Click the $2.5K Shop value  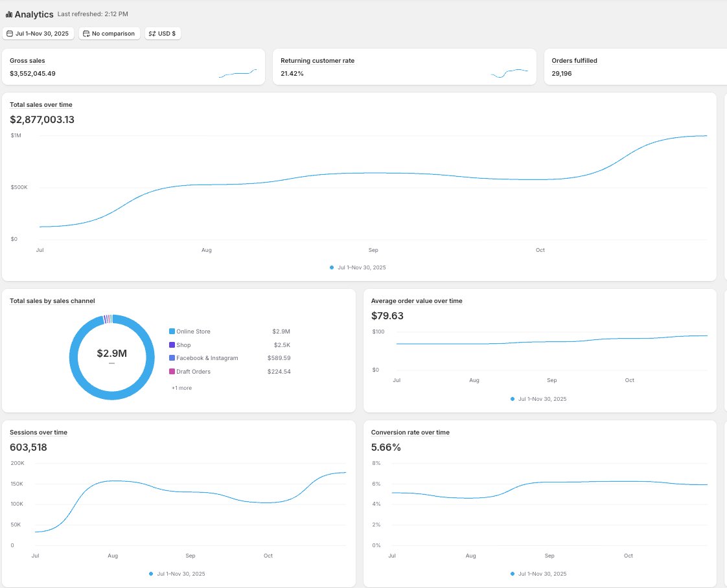click(282, 345)
